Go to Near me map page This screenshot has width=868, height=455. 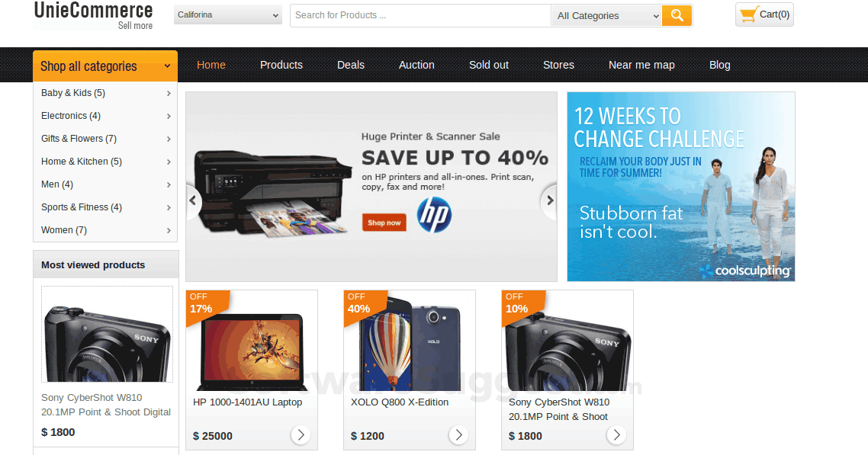(641, 65)
